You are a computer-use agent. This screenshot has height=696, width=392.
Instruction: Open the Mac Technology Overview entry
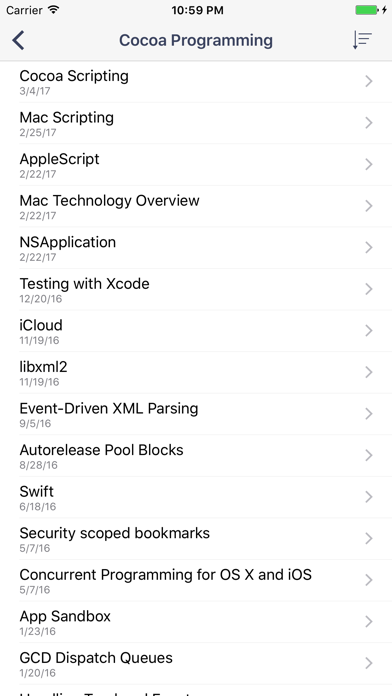[x=196, y=206]
